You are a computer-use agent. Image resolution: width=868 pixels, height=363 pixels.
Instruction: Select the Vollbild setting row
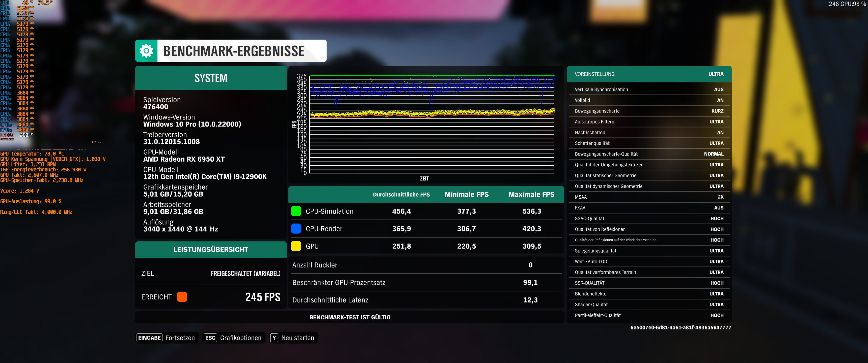pyautogui.click(x=649, y=100)
